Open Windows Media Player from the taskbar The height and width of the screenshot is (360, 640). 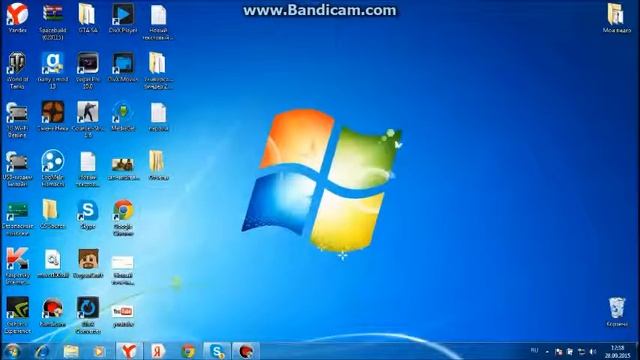point(99,351)
